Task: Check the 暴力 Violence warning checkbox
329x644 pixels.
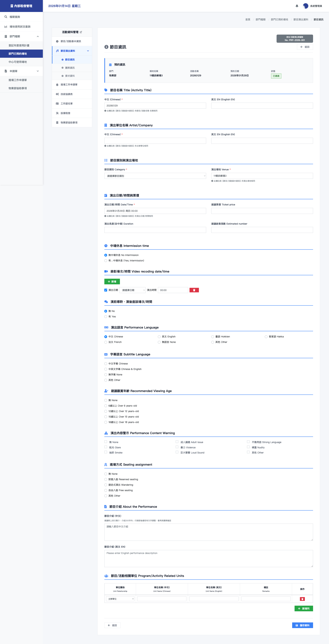Action: pyautogui.click(x=177, y=447)
